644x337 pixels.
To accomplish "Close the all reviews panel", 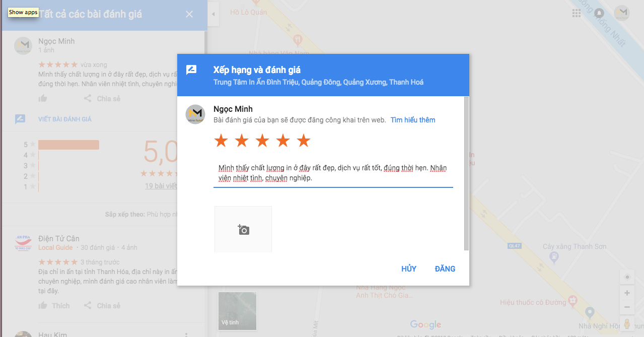I will click(189, 14).
